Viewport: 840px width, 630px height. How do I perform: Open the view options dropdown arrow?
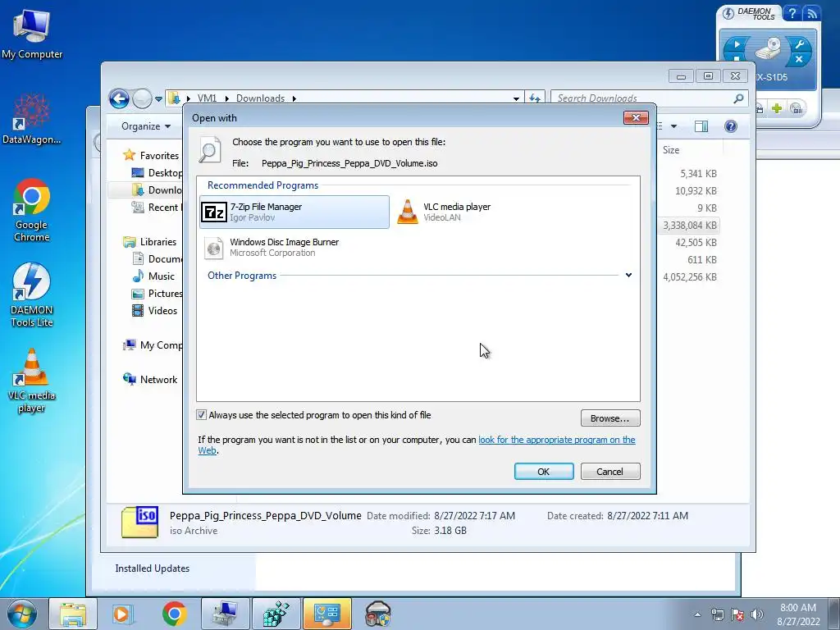674,126
